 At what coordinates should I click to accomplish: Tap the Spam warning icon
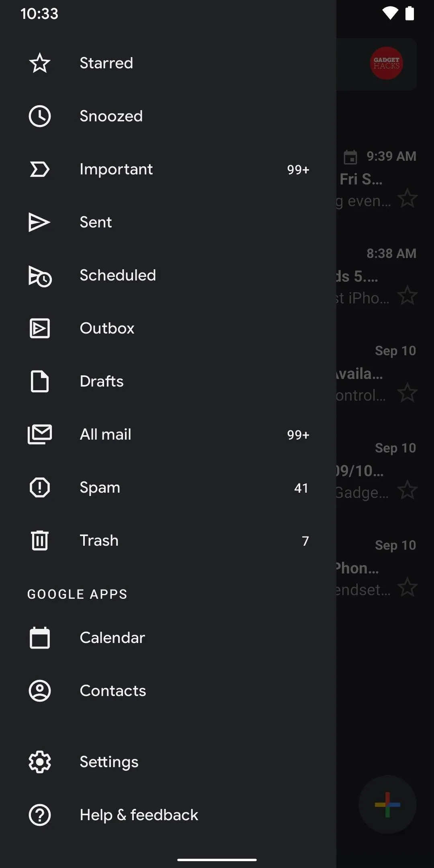[40, 487]
